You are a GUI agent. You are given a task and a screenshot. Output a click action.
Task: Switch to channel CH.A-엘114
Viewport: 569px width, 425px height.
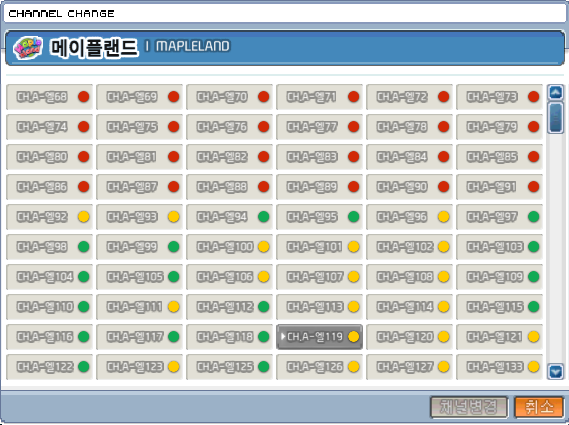(409, 307)
